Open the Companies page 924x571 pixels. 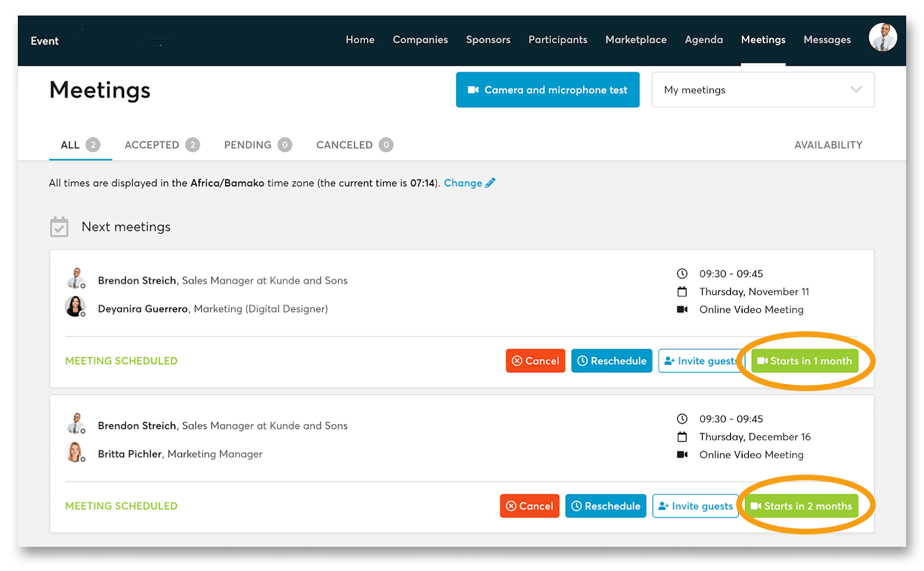coord(420,40)
